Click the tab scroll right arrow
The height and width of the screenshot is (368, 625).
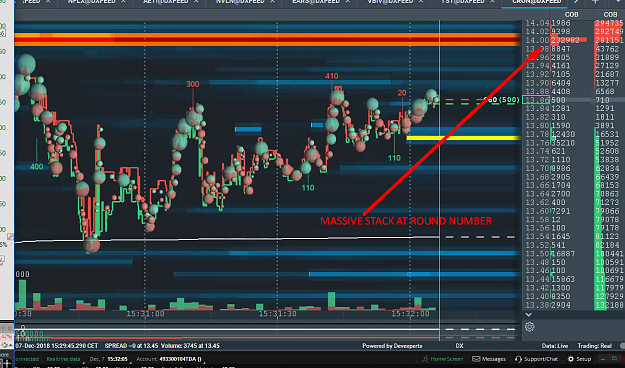click(x=576, y=2)
